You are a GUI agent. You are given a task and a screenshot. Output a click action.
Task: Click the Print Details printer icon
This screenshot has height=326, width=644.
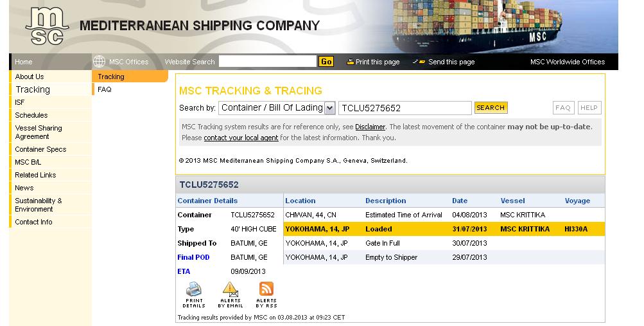(x=194, y=290)
